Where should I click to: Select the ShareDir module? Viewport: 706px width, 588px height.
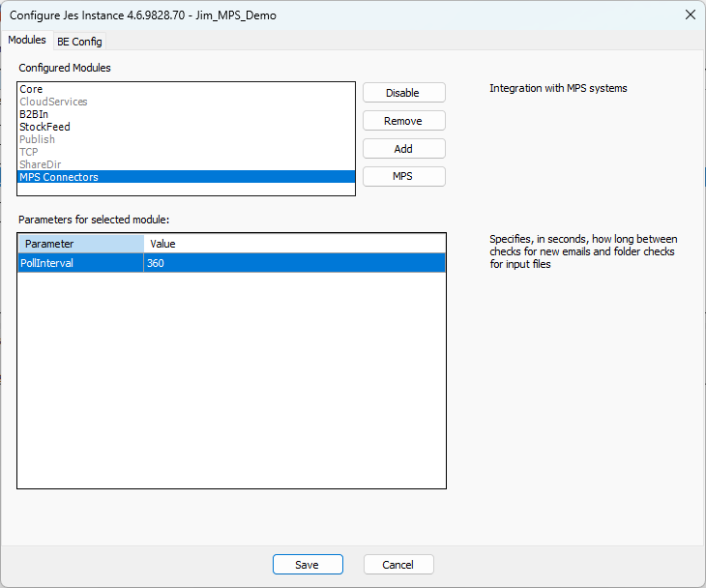(x=186, y=164)
